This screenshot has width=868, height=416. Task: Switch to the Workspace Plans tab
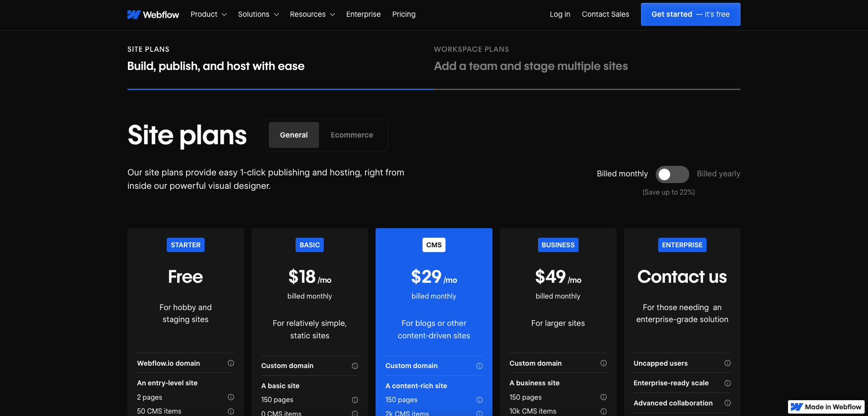[x=530, y=60]
